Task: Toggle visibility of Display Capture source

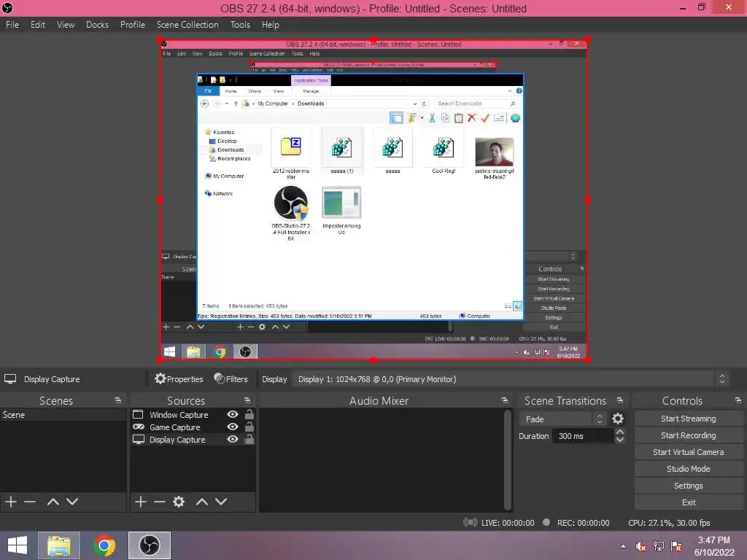Action: 233,439
